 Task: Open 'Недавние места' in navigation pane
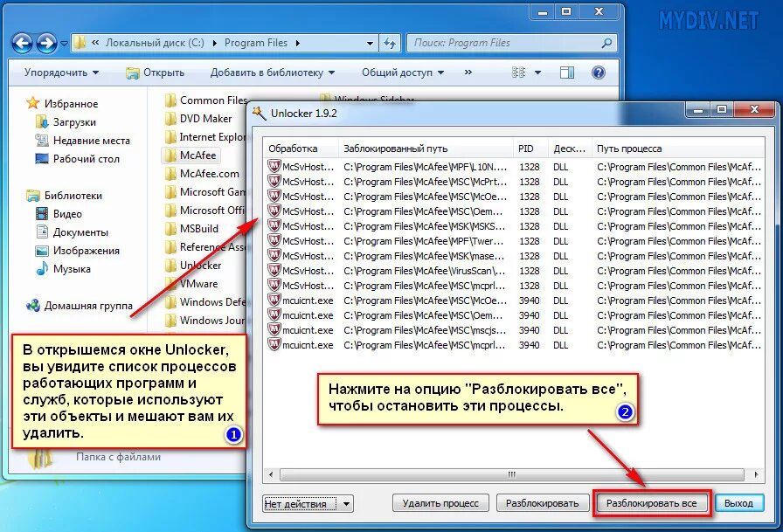tap(82, 141)
